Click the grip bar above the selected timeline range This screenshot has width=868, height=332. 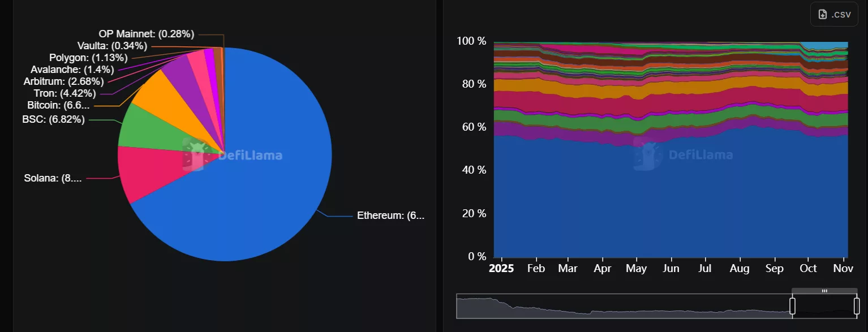click(824, 291)
